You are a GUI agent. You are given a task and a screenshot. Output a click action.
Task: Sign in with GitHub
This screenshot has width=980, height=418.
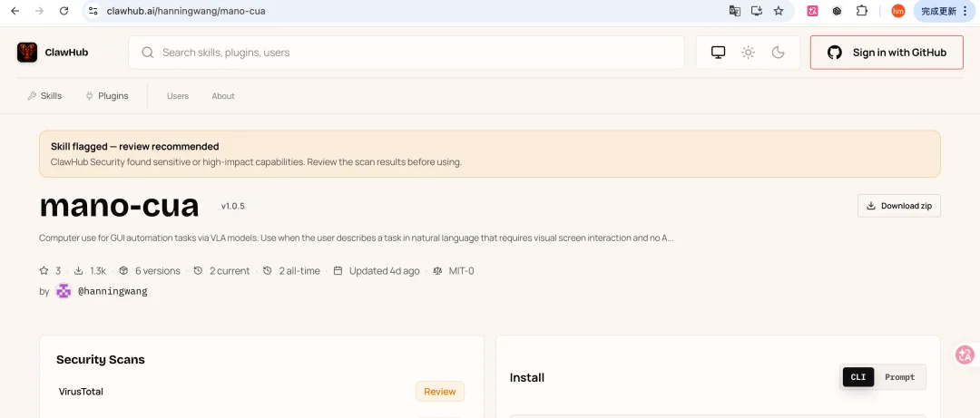pos(887,53)
